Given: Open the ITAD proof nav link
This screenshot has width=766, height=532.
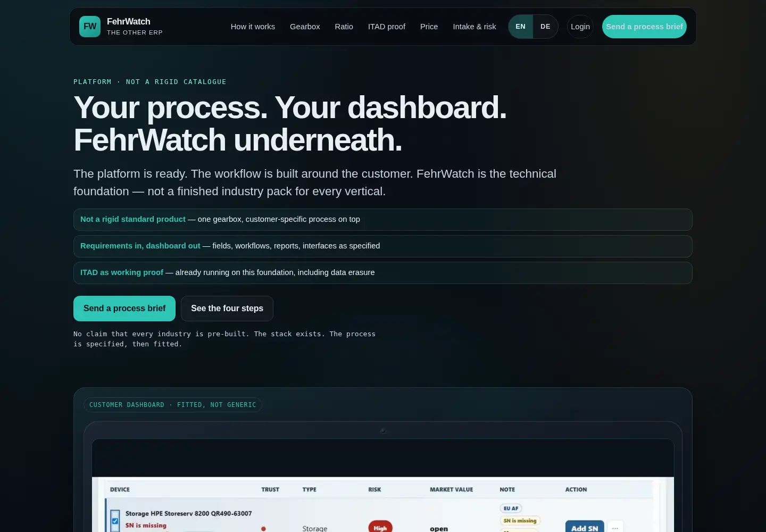Looking at the screenshot, I should coord(387,27).
